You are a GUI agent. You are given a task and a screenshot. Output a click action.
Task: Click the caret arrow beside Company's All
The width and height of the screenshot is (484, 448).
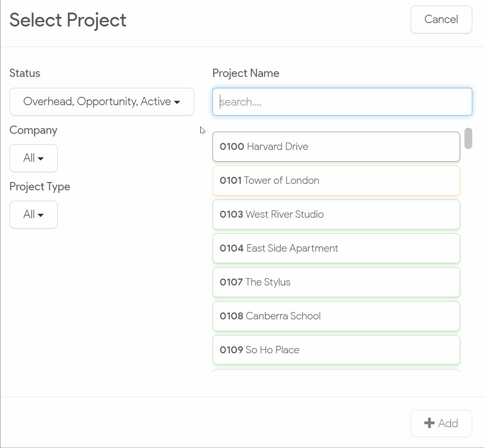(41, 159)
